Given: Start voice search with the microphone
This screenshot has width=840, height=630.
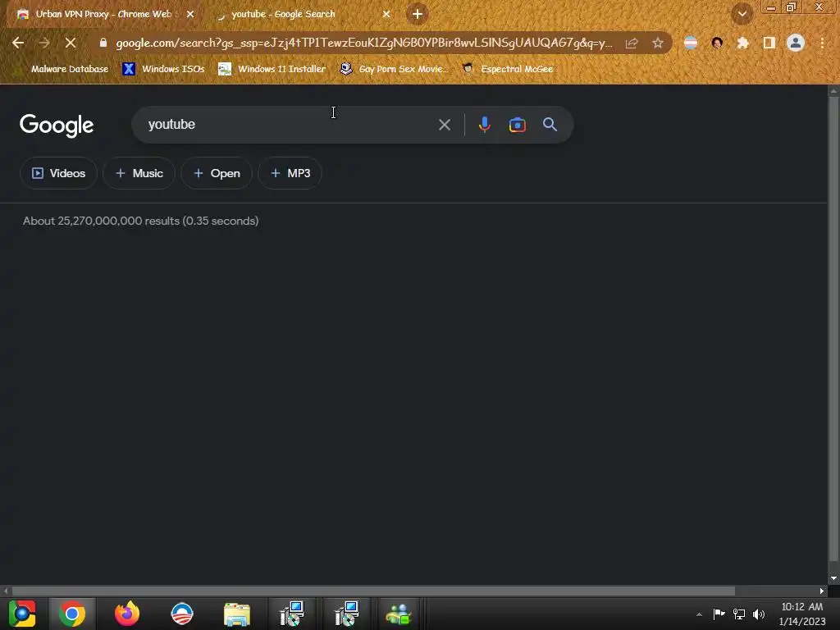Looking at the screenshot, I should point(484,125).
